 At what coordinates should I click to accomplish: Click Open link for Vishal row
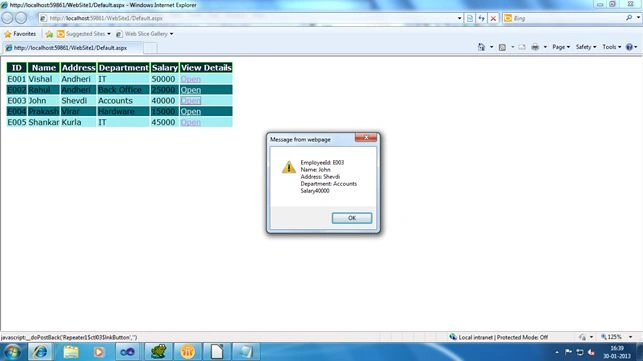[191, 79]
